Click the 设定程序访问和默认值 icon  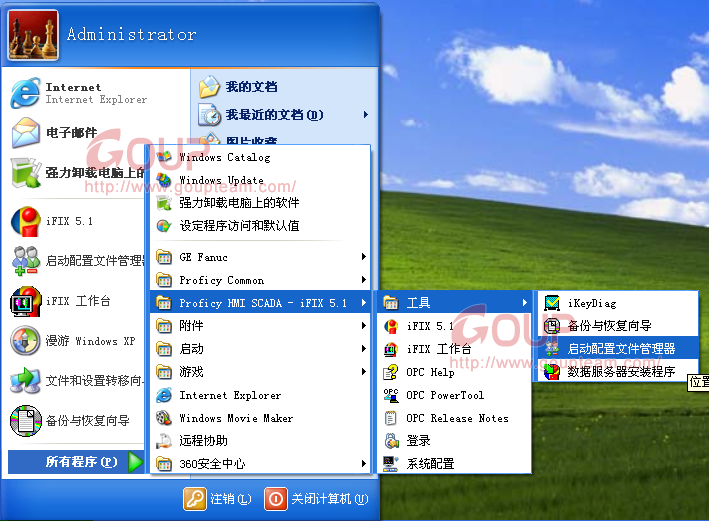[x=164, y=225]
